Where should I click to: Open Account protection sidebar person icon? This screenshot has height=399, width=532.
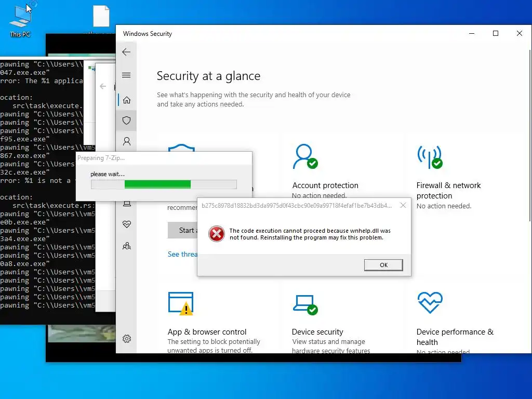[127, 141]
